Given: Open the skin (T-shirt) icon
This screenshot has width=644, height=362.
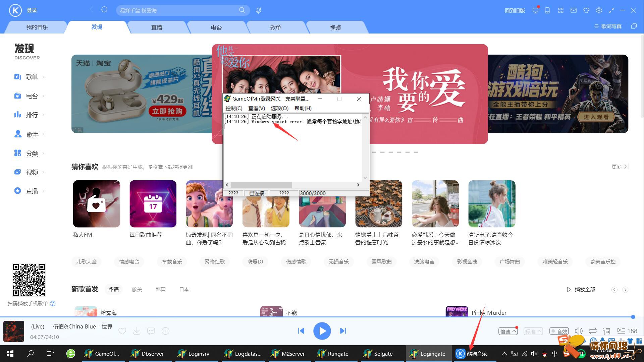Looking at the screenshot, I should point(586,10).
